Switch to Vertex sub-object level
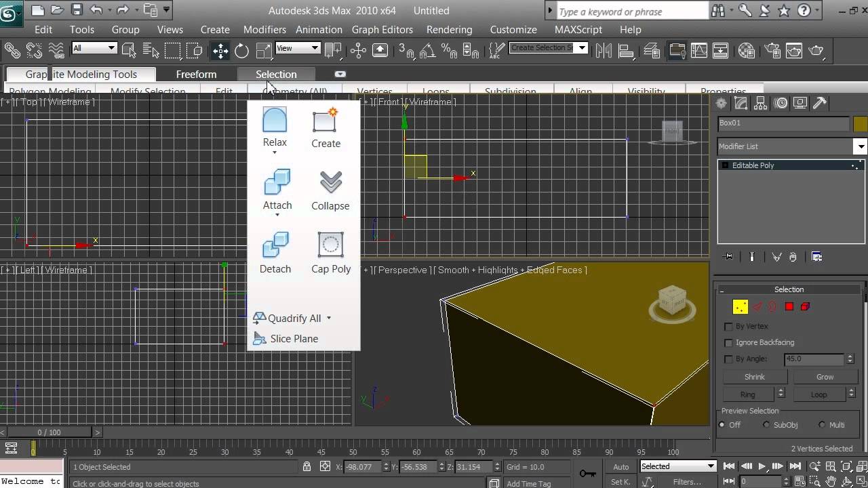 740,307
